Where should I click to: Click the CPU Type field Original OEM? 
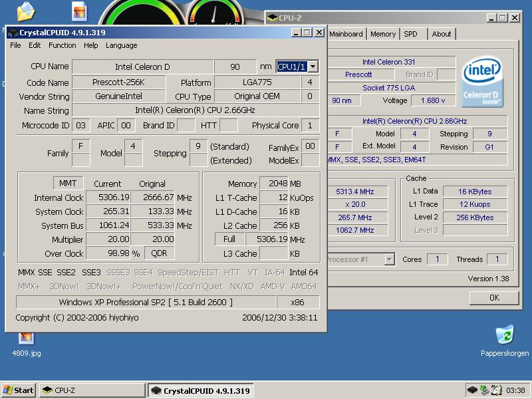point(257,96)
